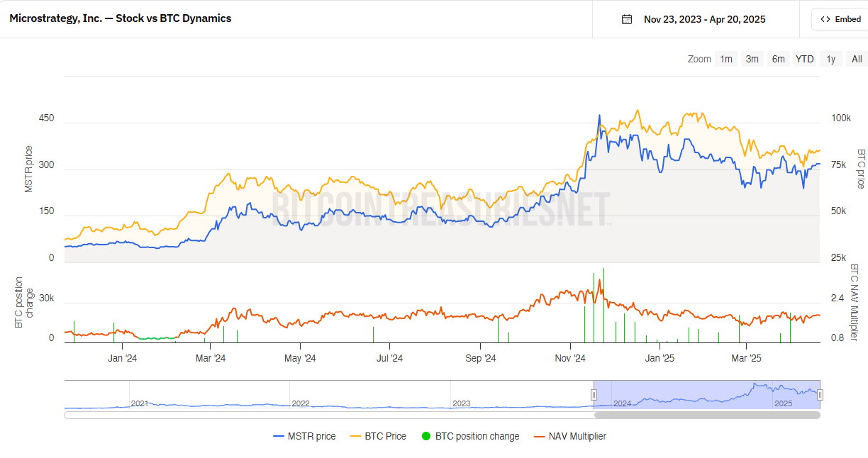868x458 pixels.
Task: Apply the YTD zoom preset
Action: (804, 59)
